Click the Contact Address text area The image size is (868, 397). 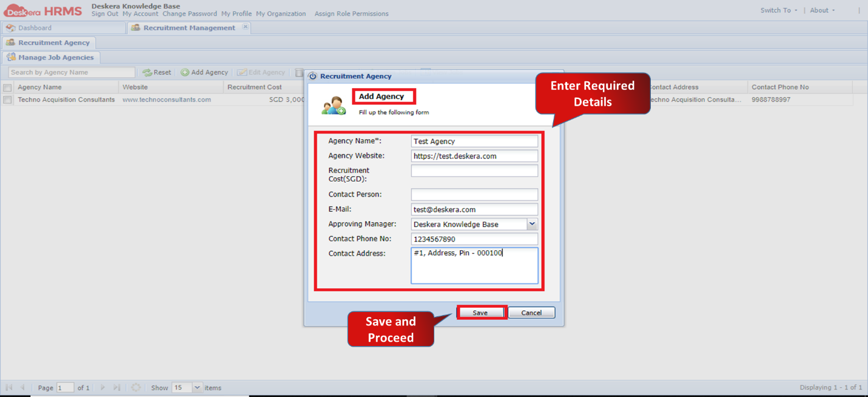pyautogui.click(x=474, y=265)
